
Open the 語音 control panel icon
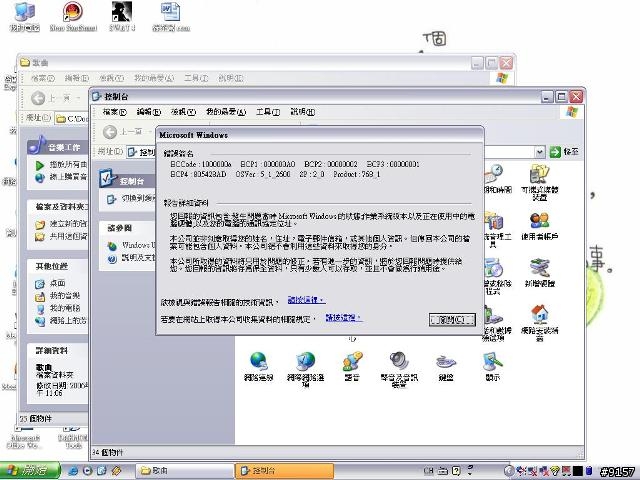pyautogui.click(x=352, y=365)
